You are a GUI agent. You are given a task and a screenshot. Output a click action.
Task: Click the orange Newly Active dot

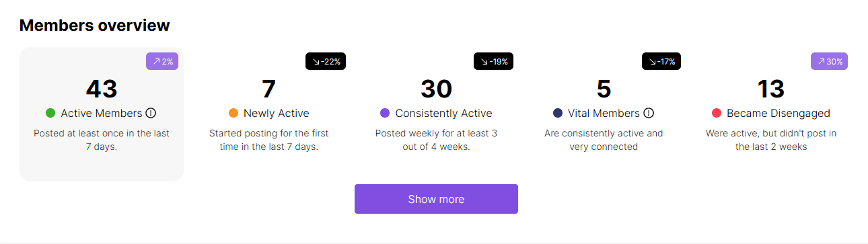coord(233,113)
